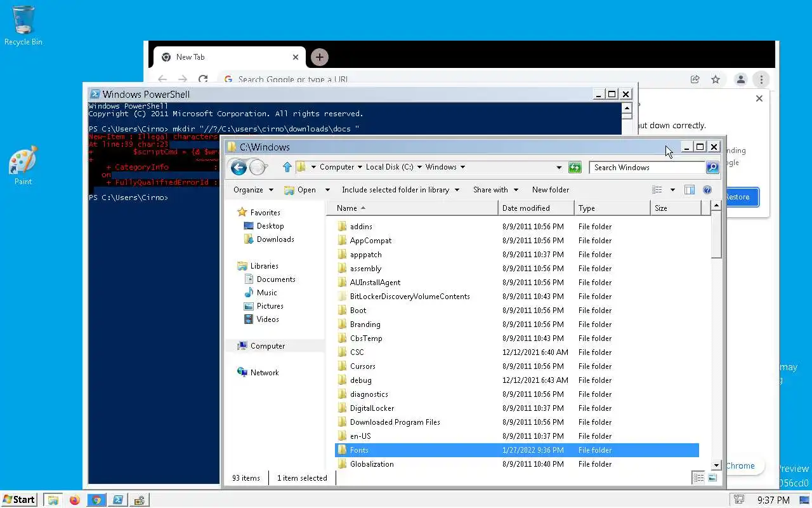Image resolution: width=812 pixels, height=508 pixels.
Task: Open Pictures library in navigation pane
Action: tap(270, 306)
